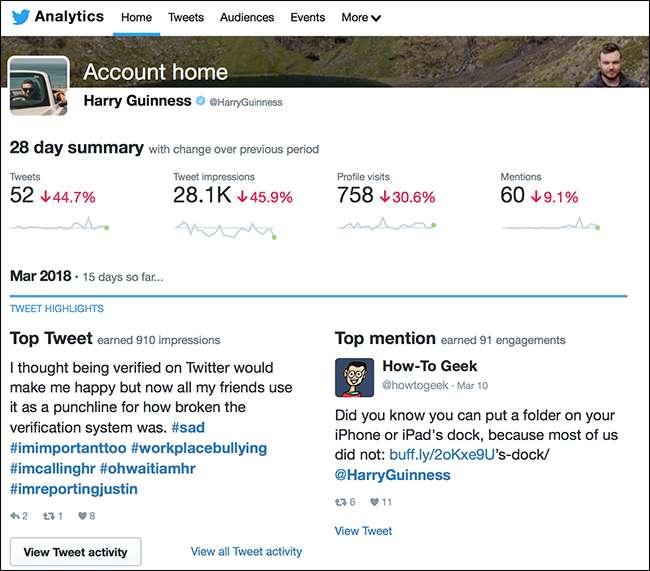
Task: Open the #workplacebullying hashtag
Action: coord(199,448)
